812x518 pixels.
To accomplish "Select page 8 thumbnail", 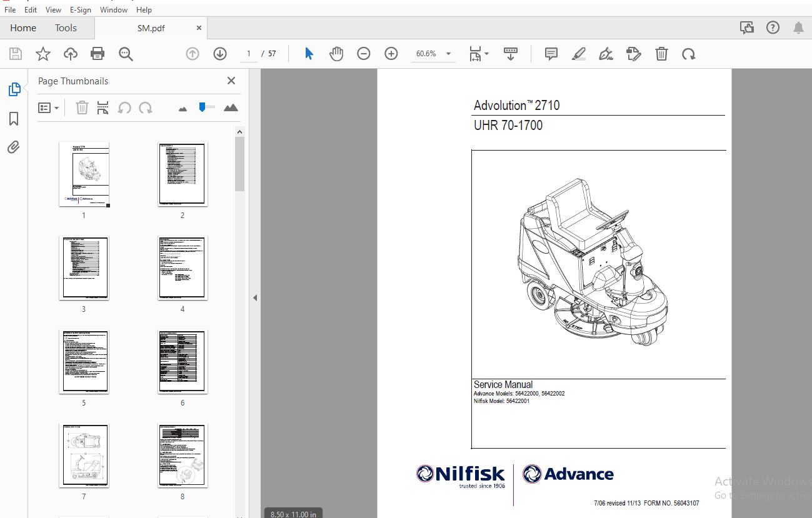I will [183, 456].
